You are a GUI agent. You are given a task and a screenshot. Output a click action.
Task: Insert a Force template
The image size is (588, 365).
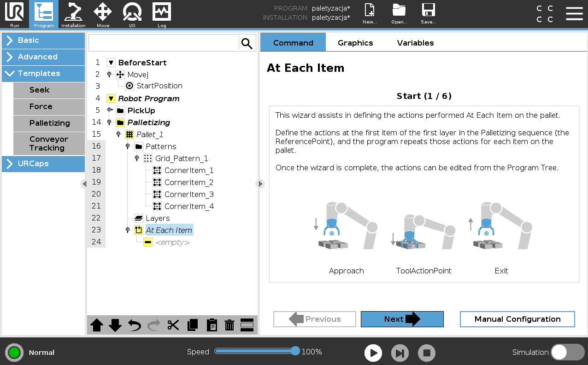pyautogui.click(x=49, y=107)
